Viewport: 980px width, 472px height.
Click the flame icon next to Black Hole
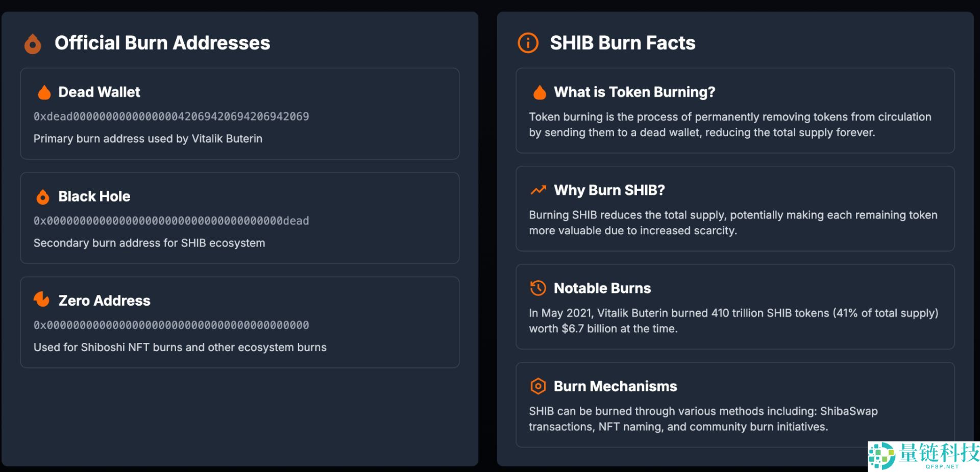point(43,197)
